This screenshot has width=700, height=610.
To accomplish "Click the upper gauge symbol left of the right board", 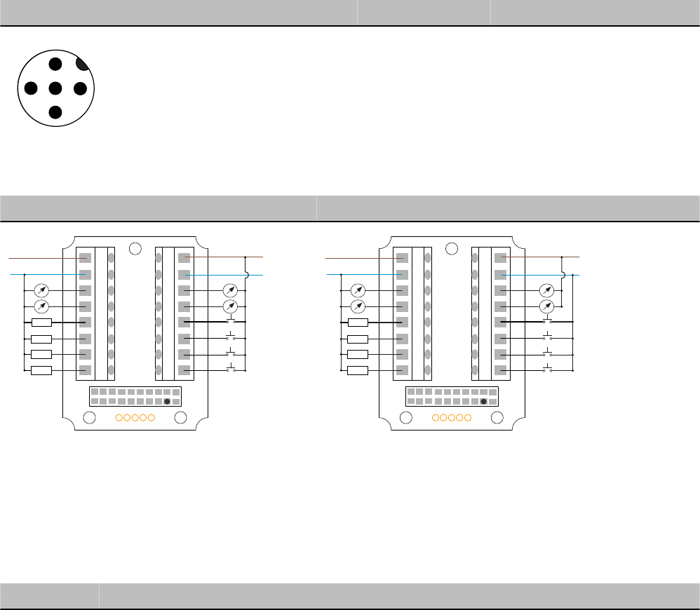I will pyautogui.click(x=358, y=290).
